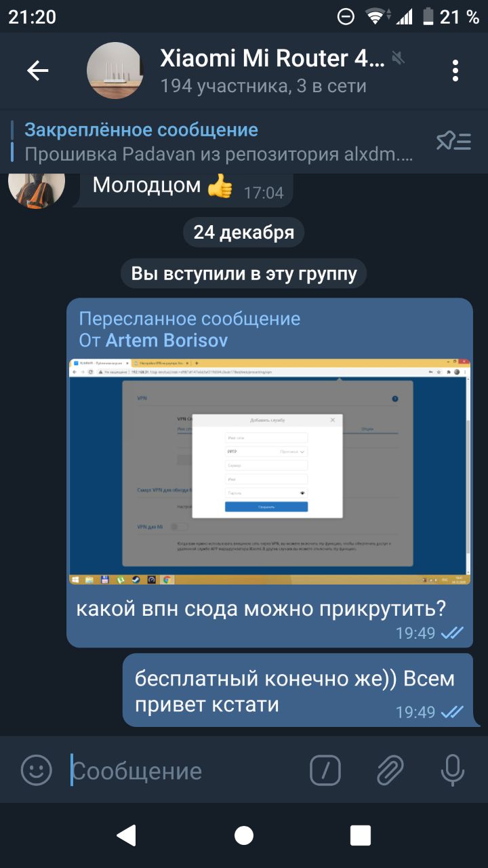The image size is (488, 868).
Task: Open sender avatar beside Молодцом message
Action: pos(37,189)
